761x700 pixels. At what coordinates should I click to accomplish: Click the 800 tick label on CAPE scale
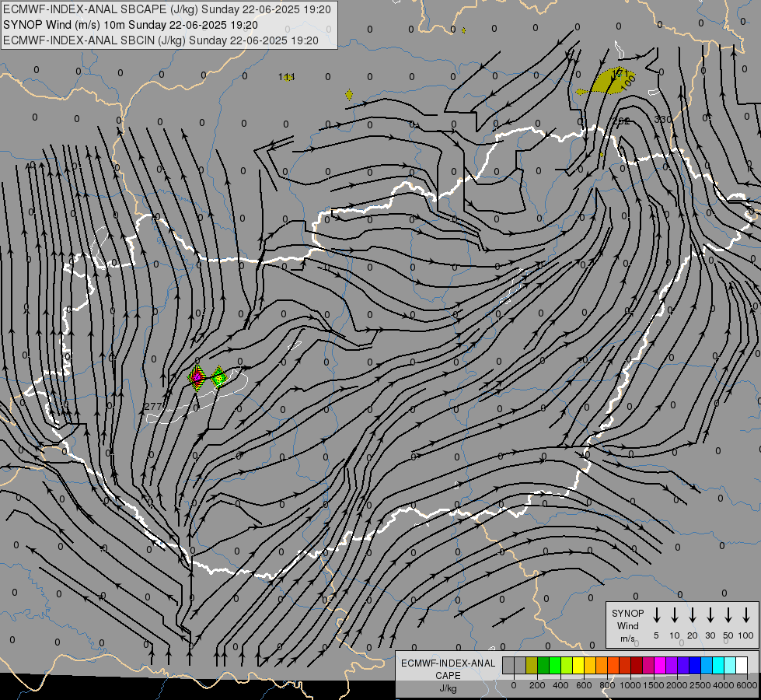607,685
